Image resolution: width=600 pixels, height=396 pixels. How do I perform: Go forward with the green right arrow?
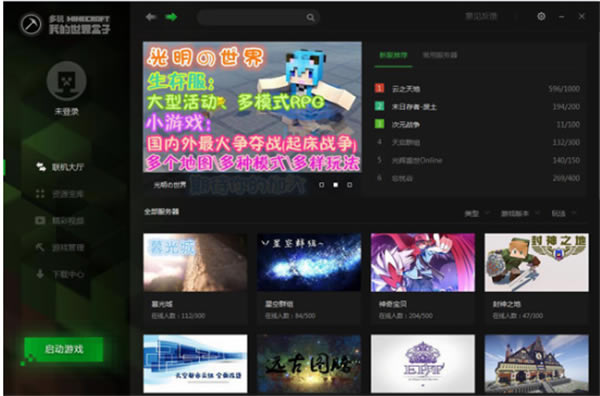coord(171,17)
